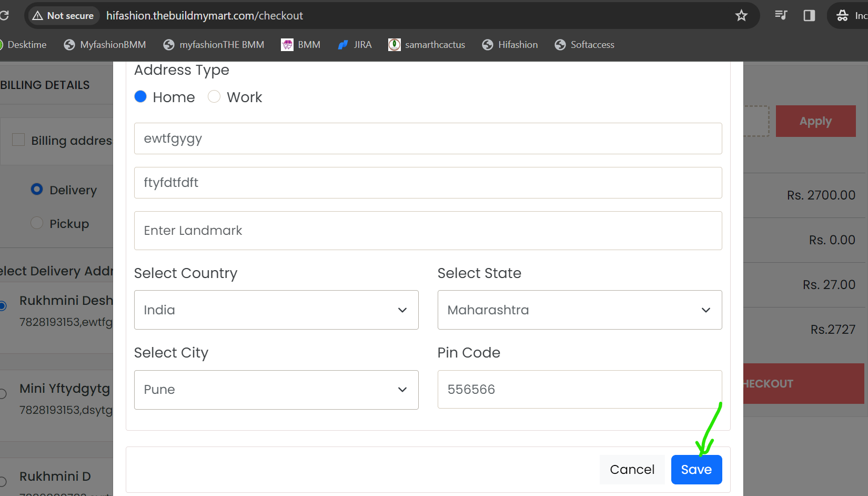Open the Softaccess bookmark
The image size is (868, 496).
(x=584, y=45)
